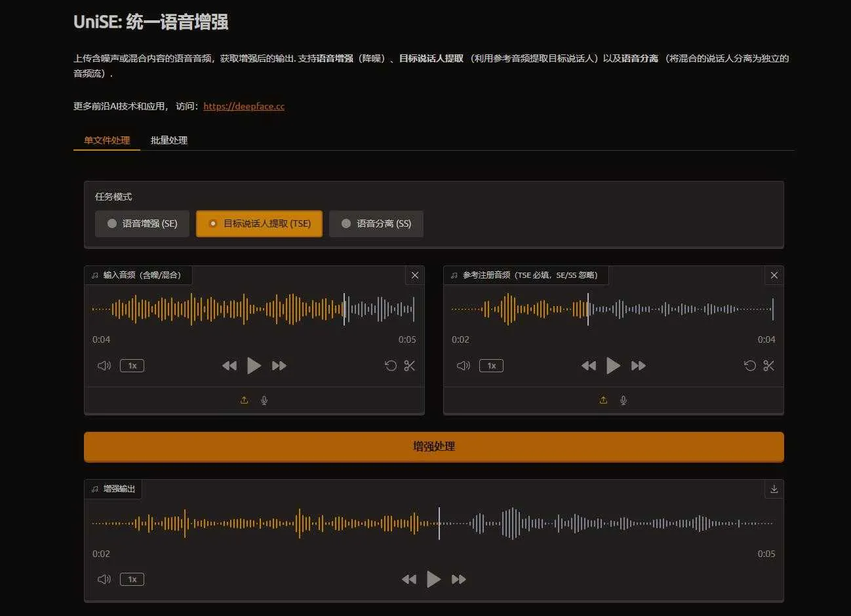Click the 输入音频（含噪/混合）label

138,275
